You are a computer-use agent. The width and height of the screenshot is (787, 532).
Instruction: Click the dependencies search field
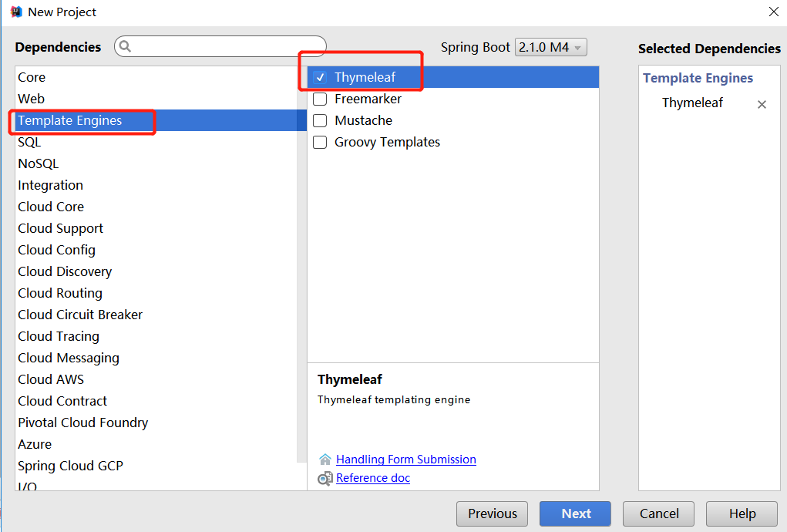point(227,46)
